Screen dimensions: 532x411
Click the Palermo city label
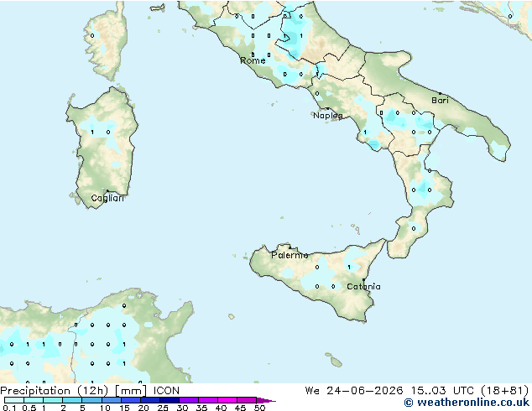289,255
